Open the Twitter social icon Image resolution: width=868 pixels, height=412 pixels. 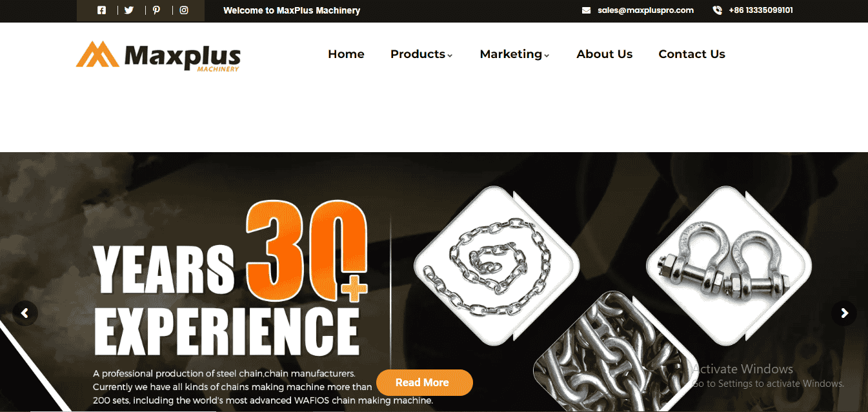tap(129, 10)
